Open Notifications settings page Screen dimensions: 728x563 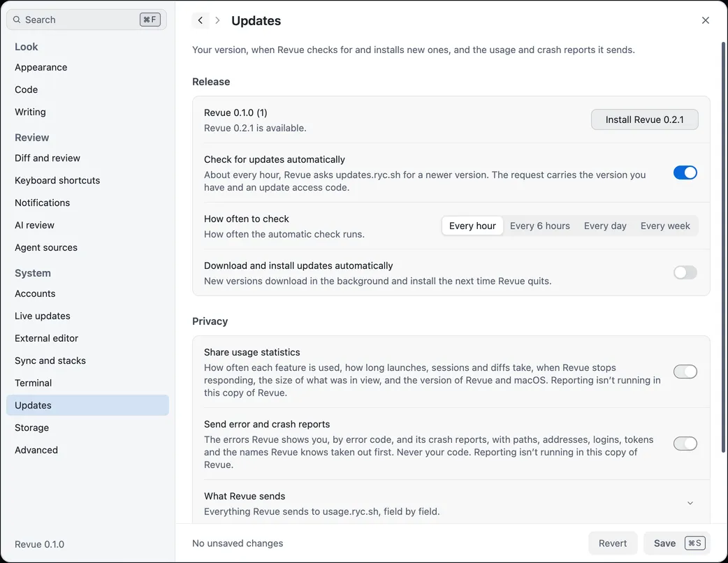[87, 203]
